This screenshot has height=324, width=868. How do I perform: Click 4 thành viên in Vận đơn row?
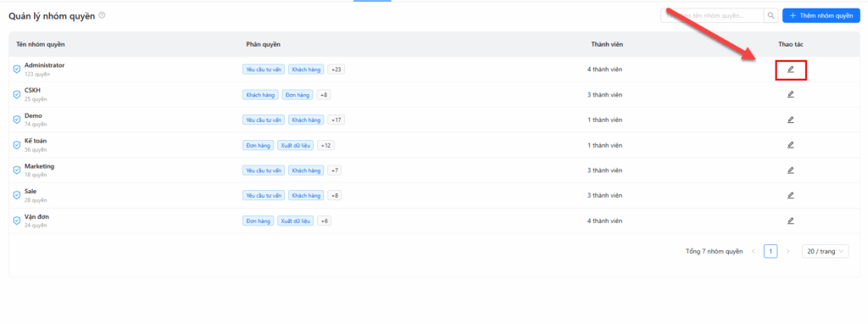tap(604, 221)
